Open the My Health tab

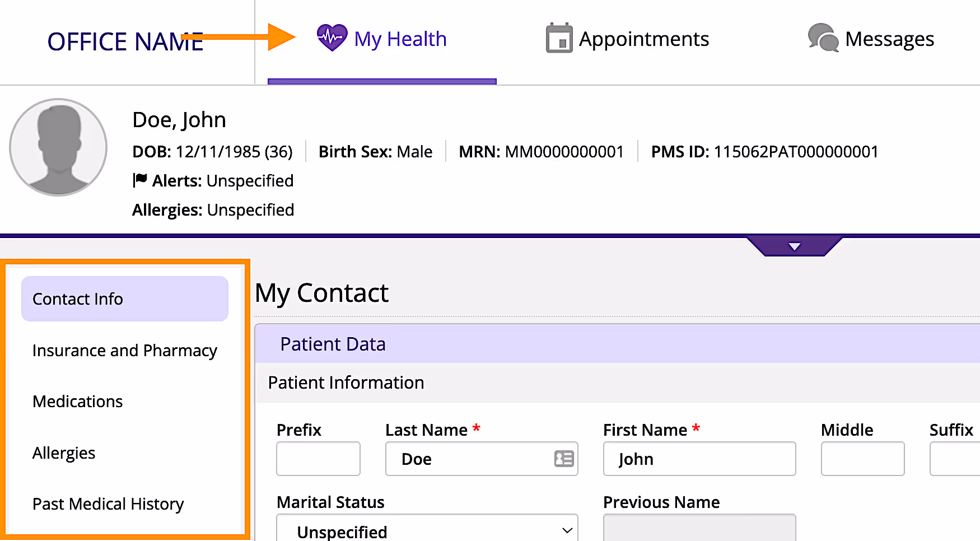tap(382, 39)
